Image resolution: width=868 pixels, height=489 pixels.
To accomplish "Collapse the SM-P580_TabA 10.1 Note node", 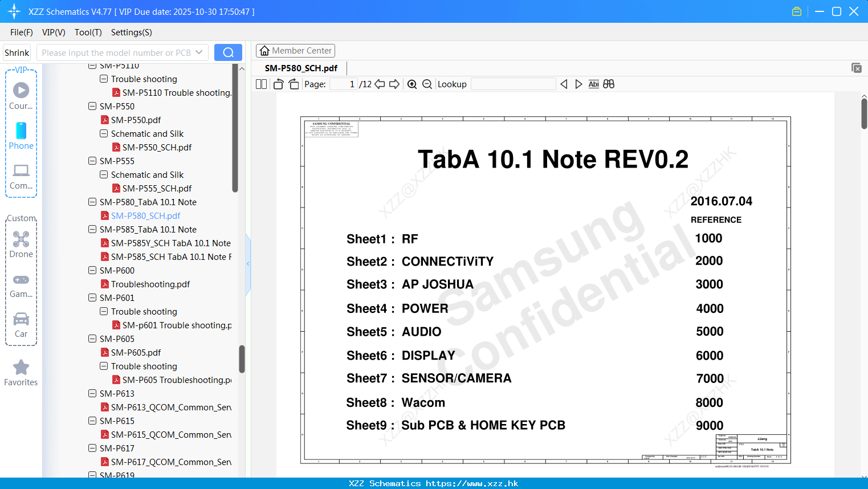I will click(x=92, y=202).
